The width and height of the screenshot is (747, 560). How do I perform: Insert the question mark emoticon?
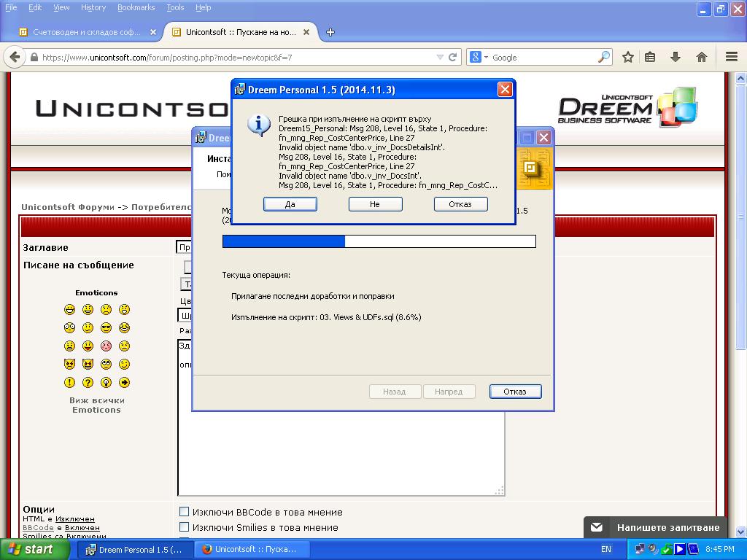[x=88, y=382]
